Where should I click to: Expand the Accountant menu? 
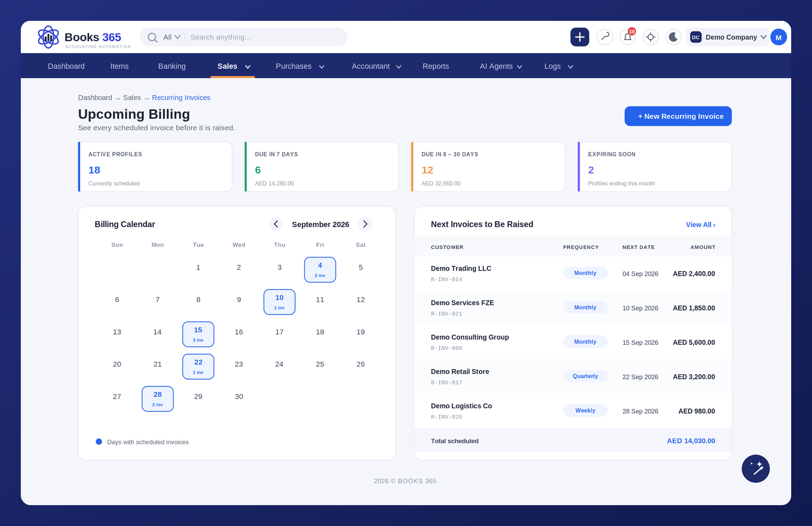376,66
